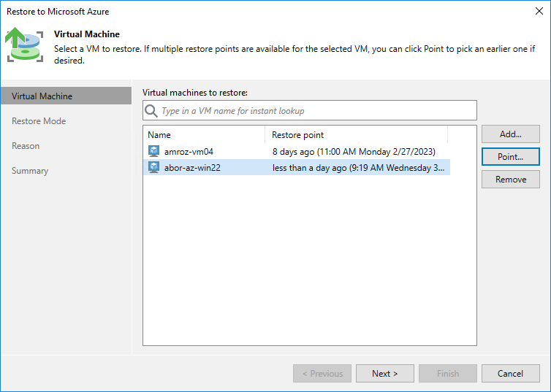The height and width of the screenshot is (392, 551).
Task: Close the Restore to Microsoft Azure dialog
Action: pos(538,12)
